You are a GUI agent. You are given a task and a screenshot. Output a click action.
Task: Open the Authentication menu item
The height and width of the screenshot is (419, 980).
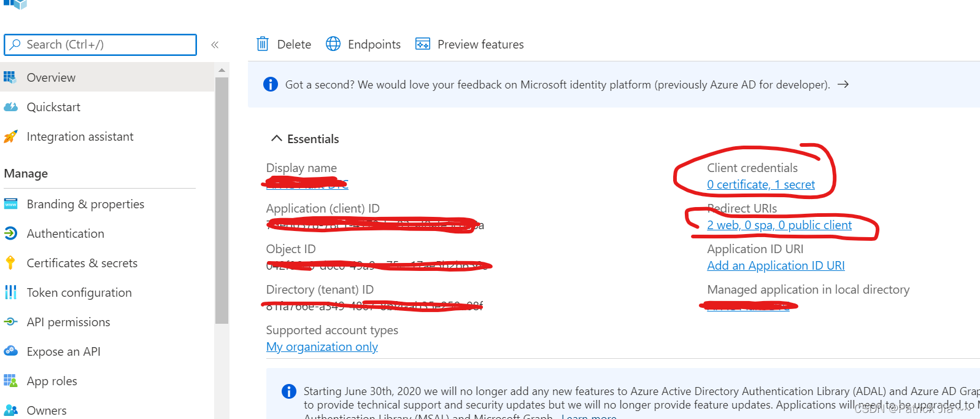coord(65,233)
